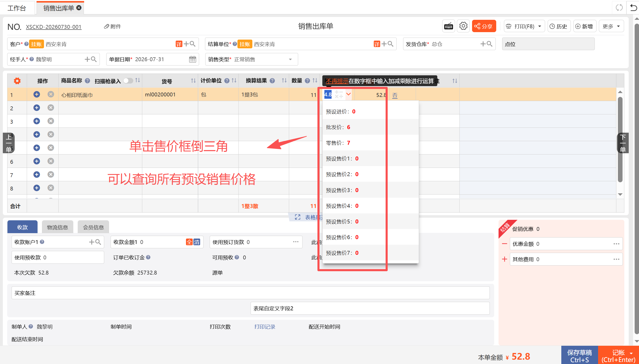Delete row 3 with the x icon
The image size is (639, 364).
[51, 121]
